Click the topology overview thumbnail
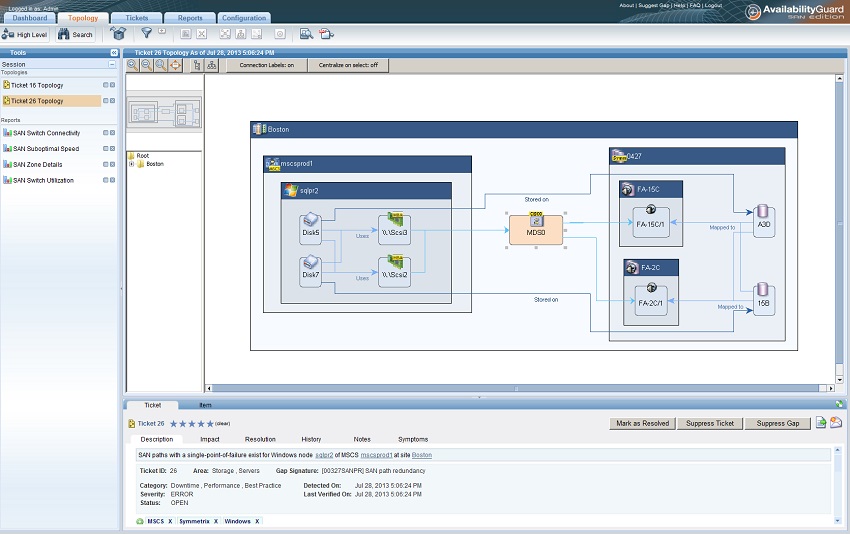 [x=165, y=113]
